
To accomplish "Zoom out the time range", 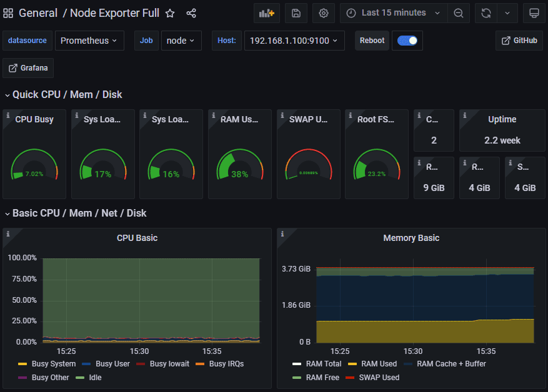I will pos(459,13).
